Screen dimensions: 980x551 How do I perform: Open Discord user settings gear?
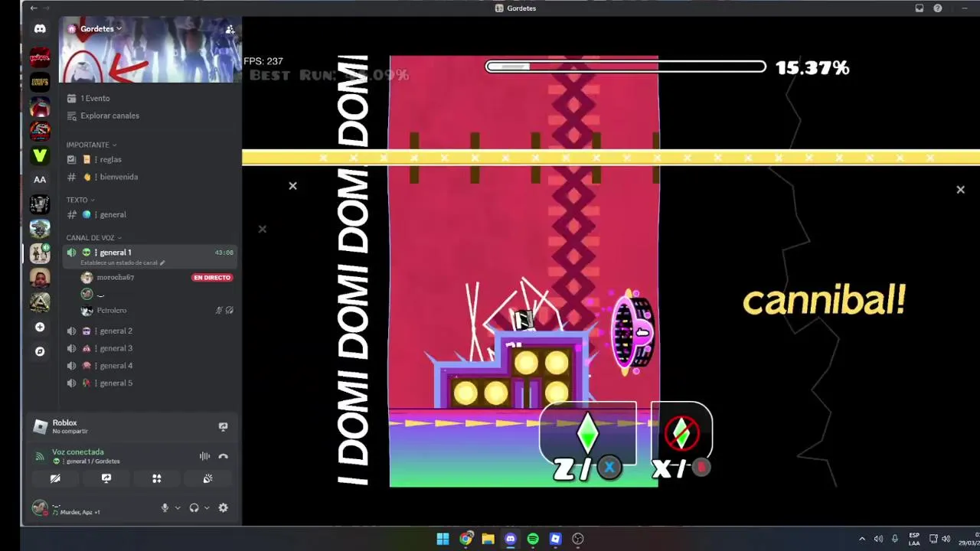coord(223,507)
